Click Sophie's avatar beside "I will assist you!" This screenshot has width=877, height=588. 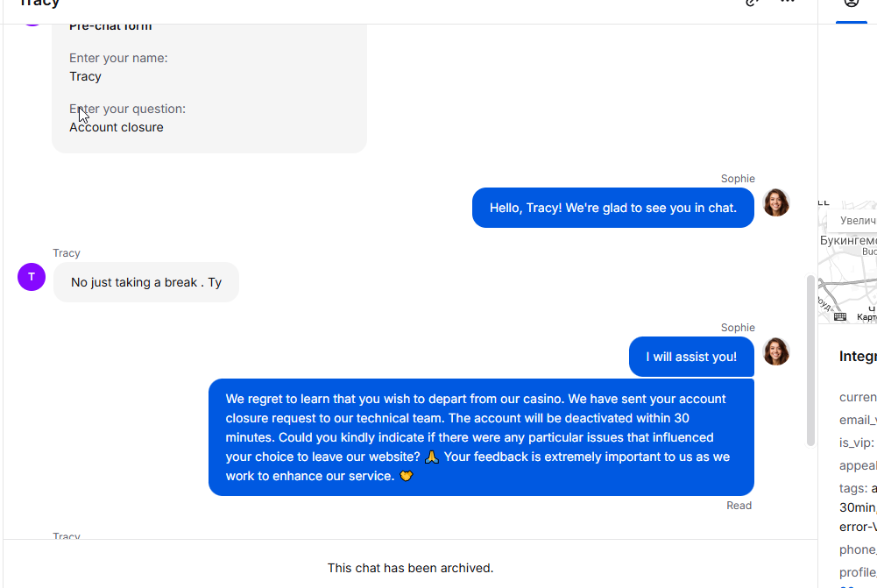(x=776, y=351)
